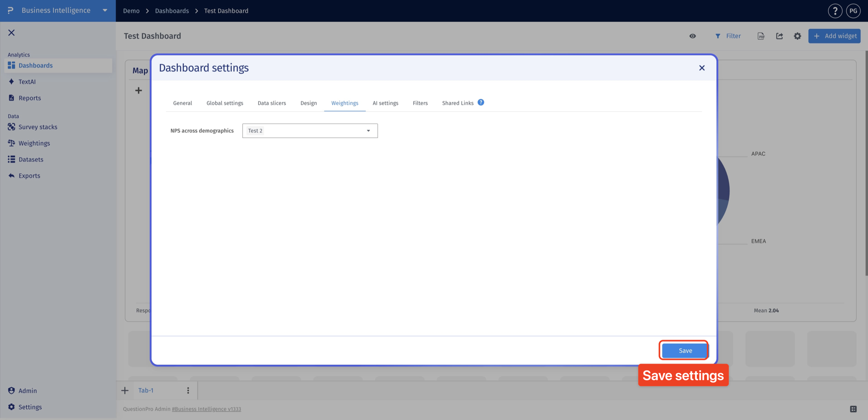This screenshot has width=868, height=420.
Task: Click the grid icon in the footer
Action: tap(853, 409)
